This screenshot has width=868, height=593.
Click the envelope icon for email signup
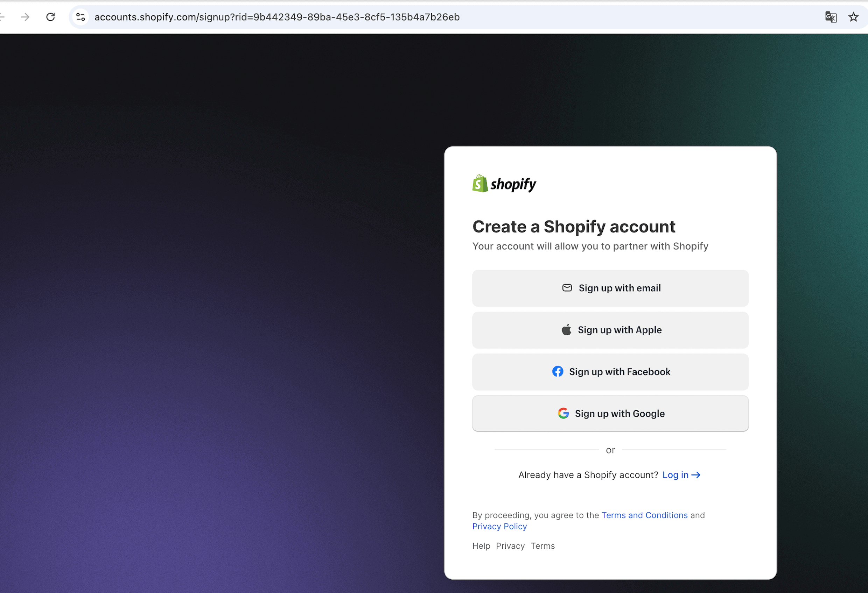pyautogui.click(x=567, y=288)
